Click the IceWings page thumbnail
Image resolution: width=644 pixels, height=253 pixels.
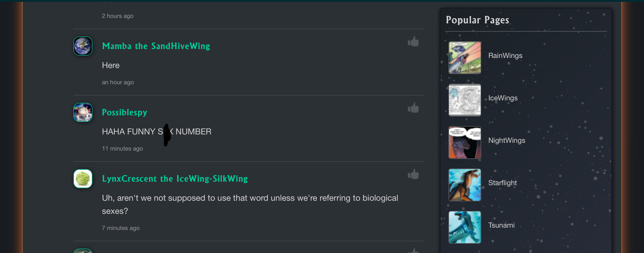[x=465, y=100]
